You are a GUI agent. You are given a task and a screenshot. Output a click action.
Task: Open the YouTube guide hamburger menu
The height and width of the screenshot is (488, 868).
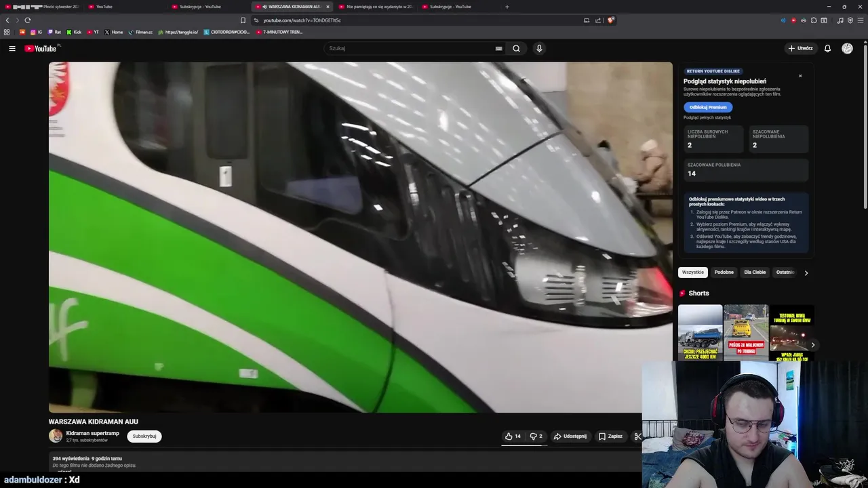pyautogui.click(x=12, y=48)
